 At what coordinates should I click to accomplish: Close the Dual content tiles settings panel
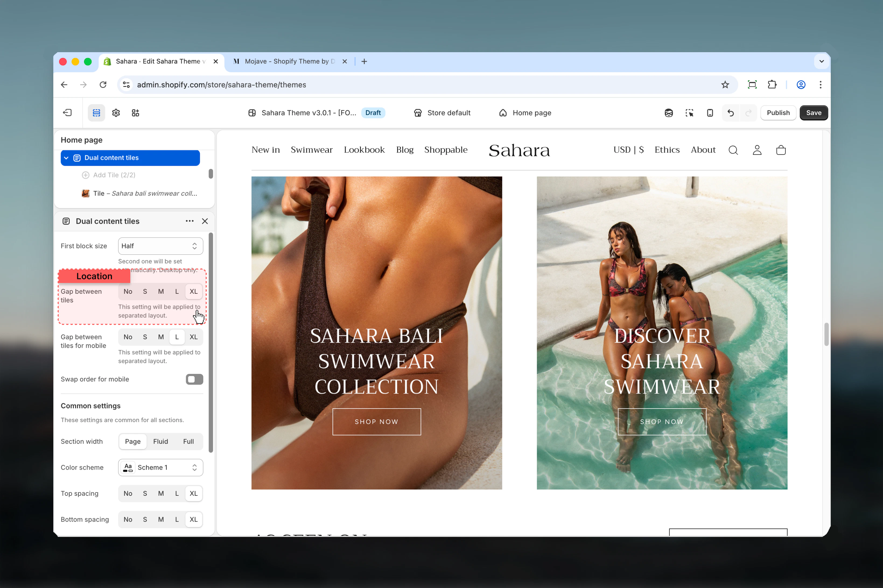205,221
